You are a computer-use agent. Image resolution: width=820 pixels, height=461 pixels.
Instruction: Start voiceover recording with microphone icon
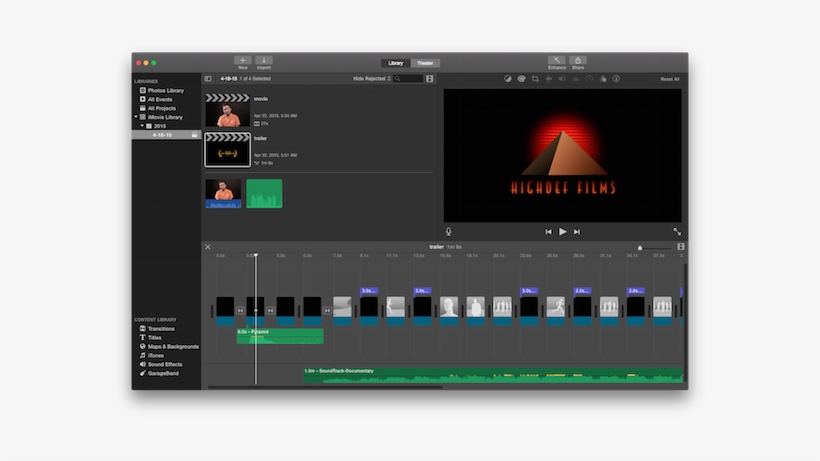tap(449, 232)
